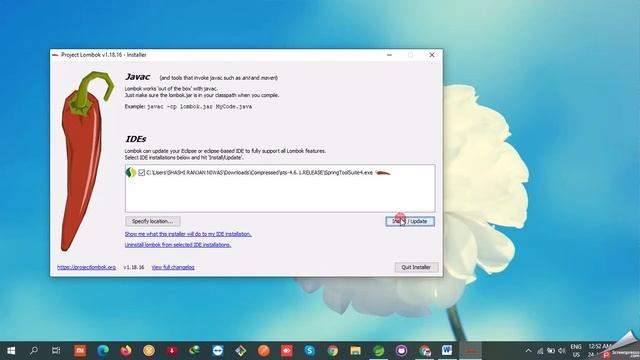Click the ENG US language indicator
The height and width of the screenshot is (360, 640).
coord(576,351)
